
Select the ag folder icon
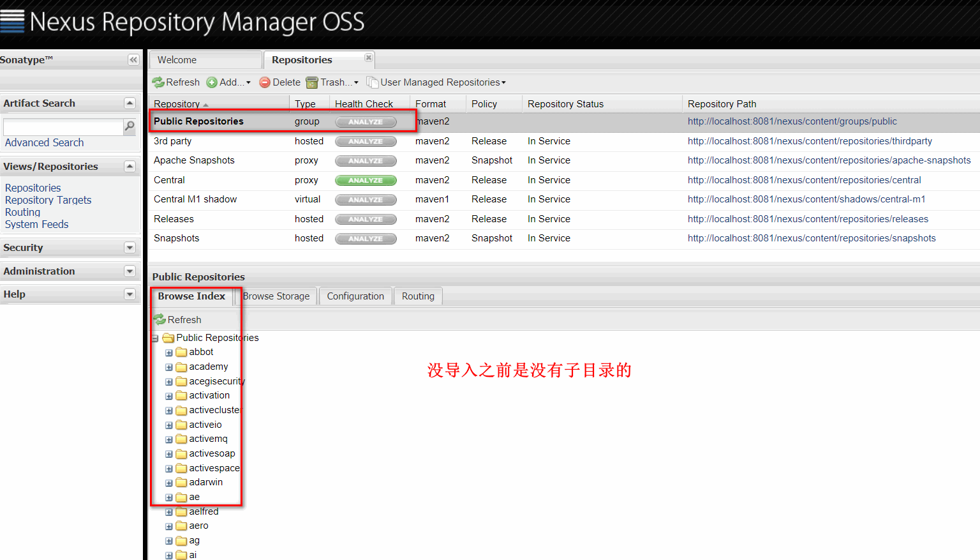coord(181,540)
